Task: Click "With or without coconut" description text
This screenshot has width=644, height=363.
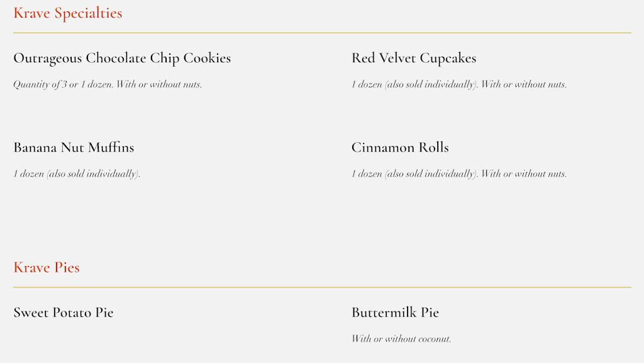Action: point(401,339)
